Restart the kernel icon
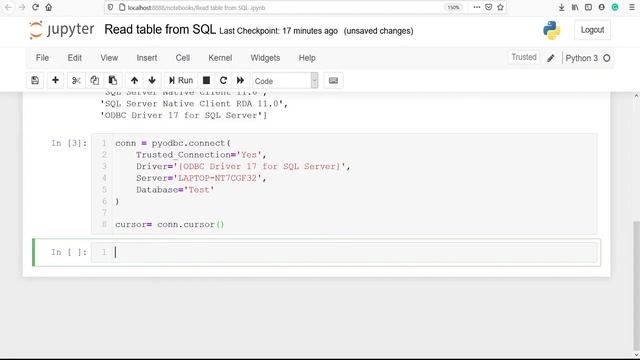 (x=223, y=80)
